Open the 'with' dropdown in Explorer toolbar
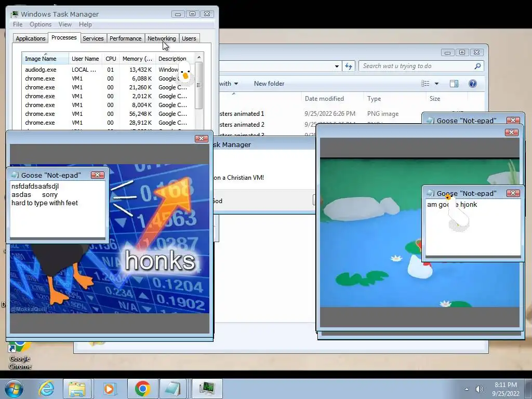532x399 pixels. tap(229, 84)
